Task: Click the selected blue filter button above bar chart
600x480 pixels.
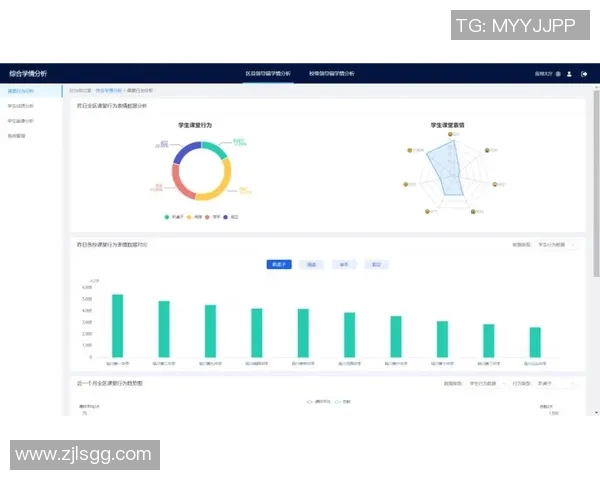Action: (279, 265)
